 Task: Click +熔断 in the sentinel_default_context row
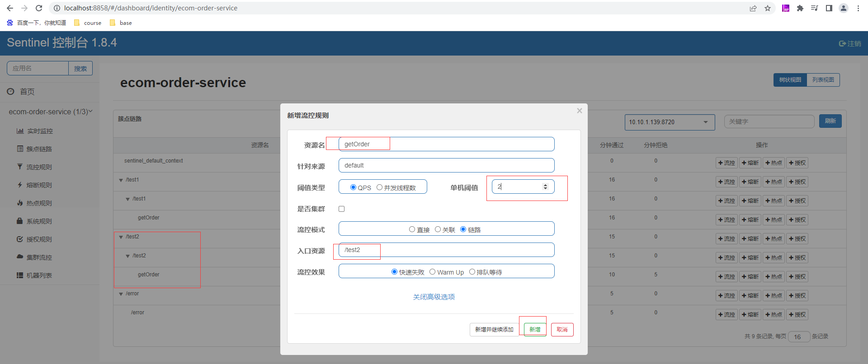coord(750,163)
